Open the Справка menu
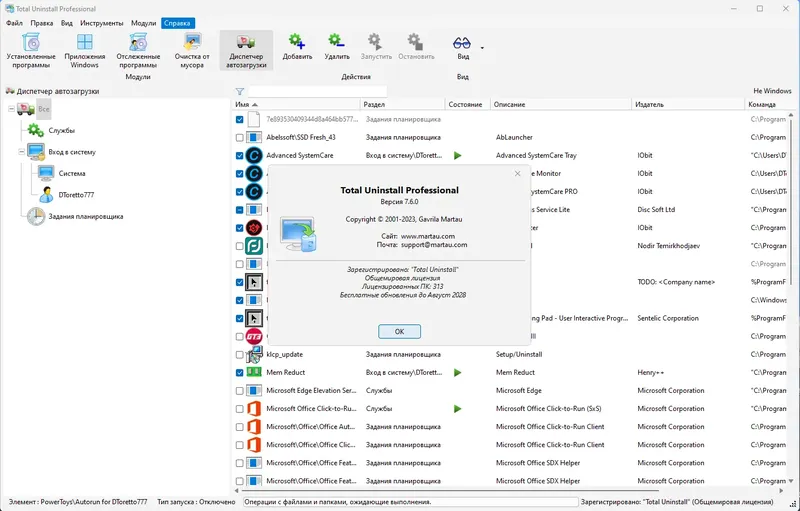The width and height of the screenshot is (800, 511). point(178,23)
